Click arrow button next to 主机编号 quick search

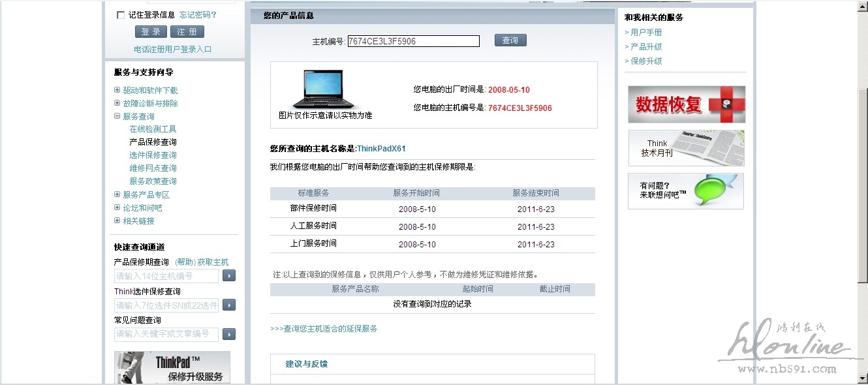coord(229,276)
